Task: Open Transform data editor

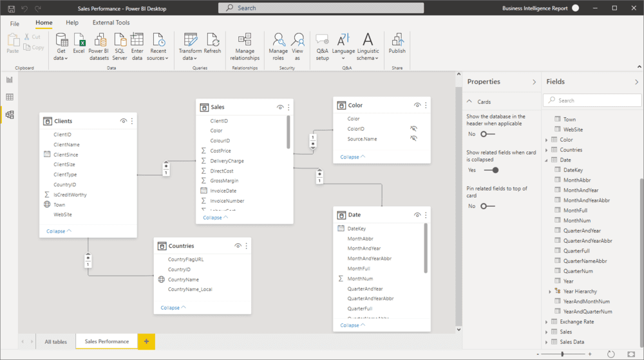Action: click(190, 47)
